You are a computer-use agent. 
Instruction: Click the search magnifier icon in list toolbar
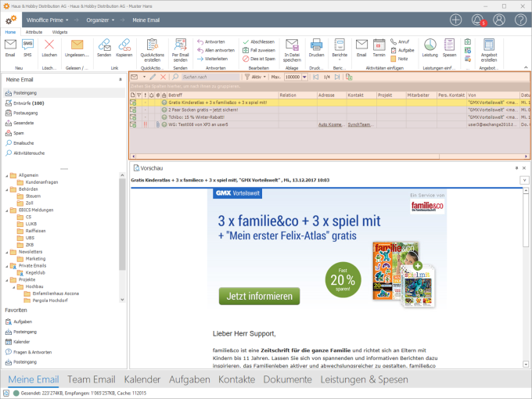(175, 77)
